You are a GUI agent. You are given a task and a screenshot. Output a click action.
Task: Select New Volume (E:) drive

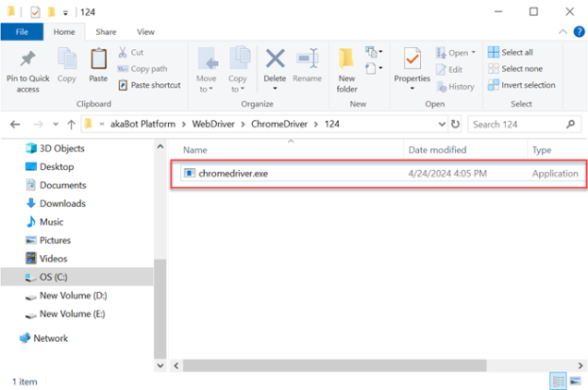click(x=65, y=314)
